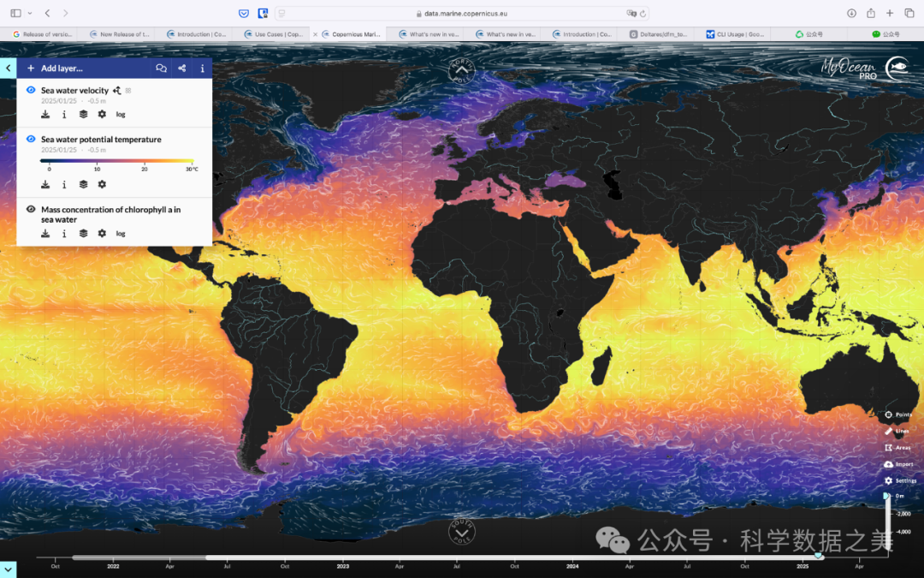Switch view to the South Pole
Screen dimensions: 924x578
461,531
